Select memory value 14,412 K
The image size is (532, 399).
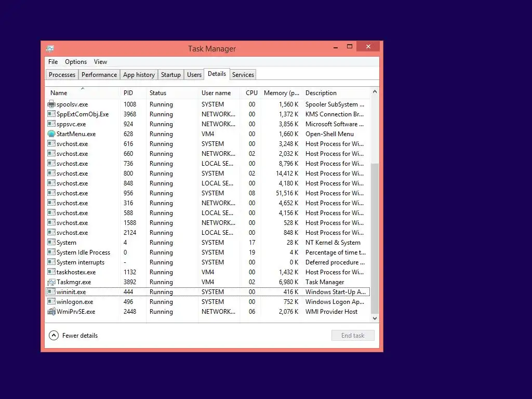[287, 174]
